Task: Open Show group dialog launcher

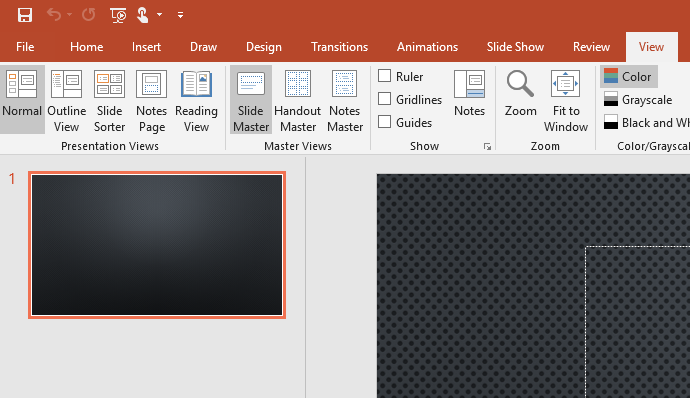Action: pyautogui.click(x=487, y=147)
